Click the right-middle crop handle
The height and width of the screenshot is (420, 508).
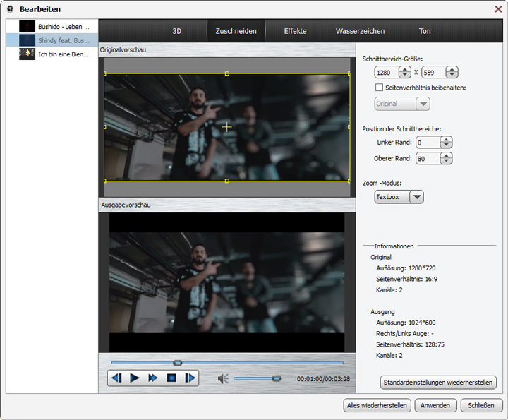coord(349,127)
